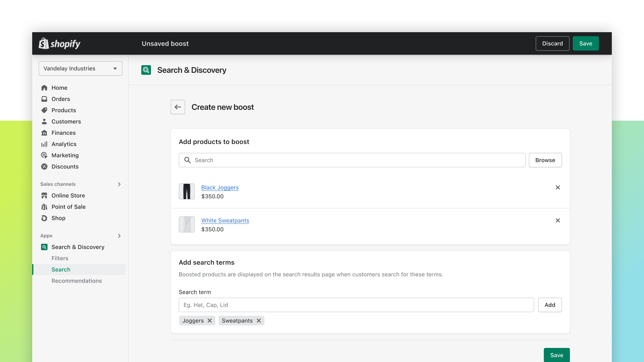This screenshot has height=362, width=644.
Task: Click the White Sweatpants thumbnail
Action: pyautogui.click(x=187, y=224)
